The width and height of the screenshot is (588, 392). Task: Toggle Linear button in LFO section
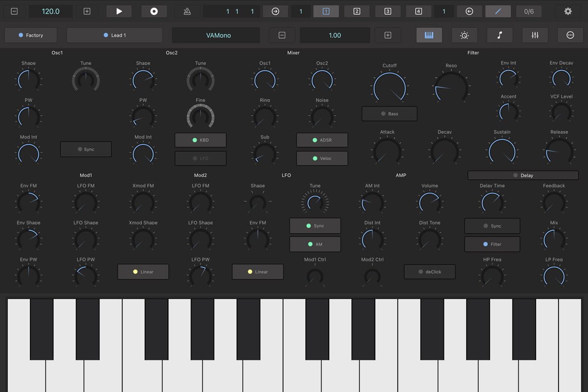[258, 272]
